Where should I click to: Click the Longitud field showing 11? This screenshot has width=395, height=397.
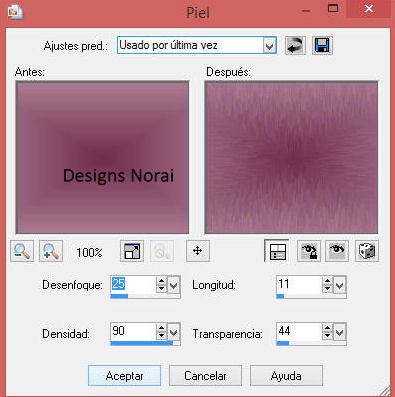click(x=299, y=284)
